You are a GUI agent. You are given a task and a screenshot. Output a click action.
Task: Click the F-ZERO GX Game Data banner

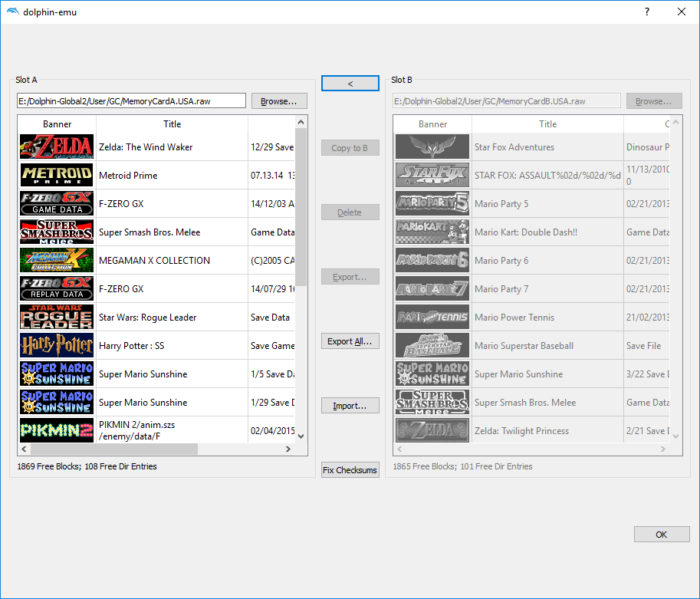56,203
